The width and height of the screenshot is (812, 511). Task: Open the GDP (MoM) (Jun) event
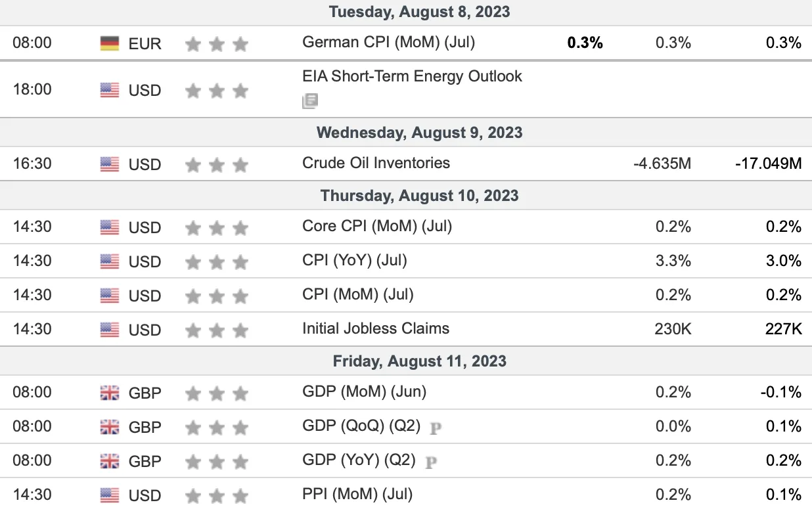364,392
